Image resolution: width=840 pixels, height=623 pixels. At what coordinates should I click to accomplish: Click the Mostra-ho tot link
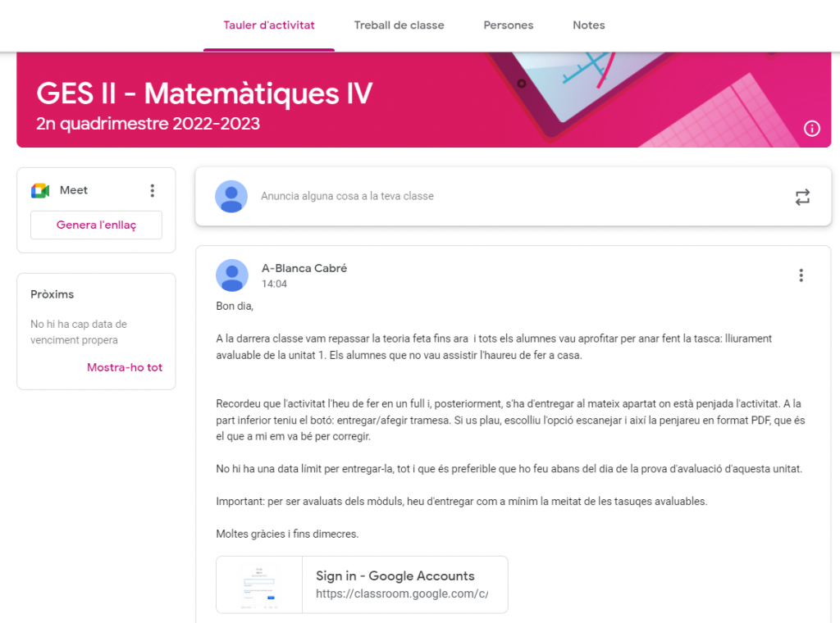point(125,367)
